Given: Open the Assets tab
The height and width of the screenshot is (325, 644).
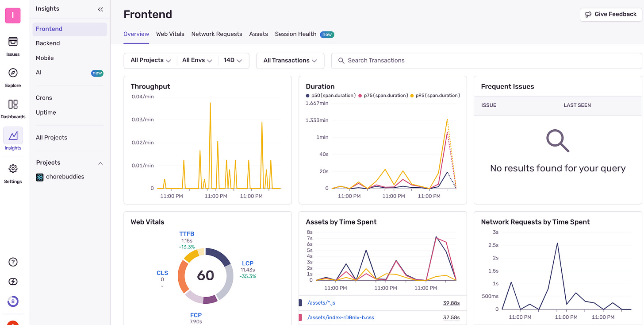Looking at the screenshot, I should pyautogui.click(x=259, y=34).
